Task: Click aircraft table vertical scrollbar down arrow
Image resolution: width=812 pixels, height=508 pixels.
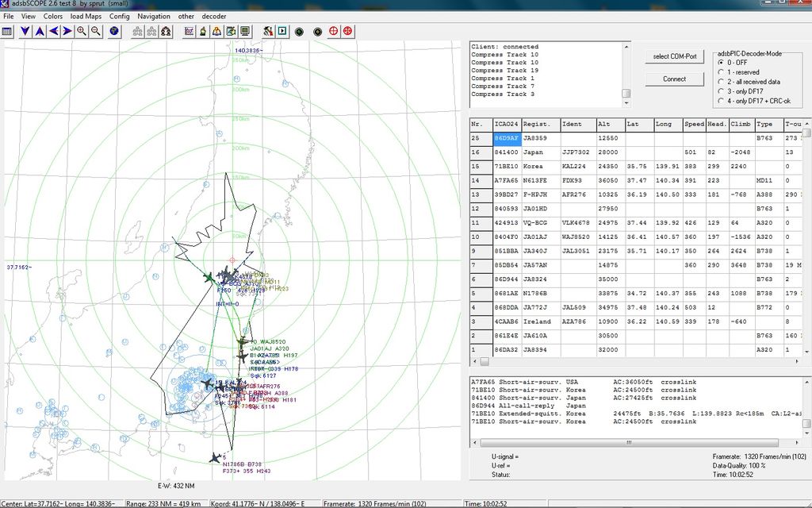Action: pos(806,352)
